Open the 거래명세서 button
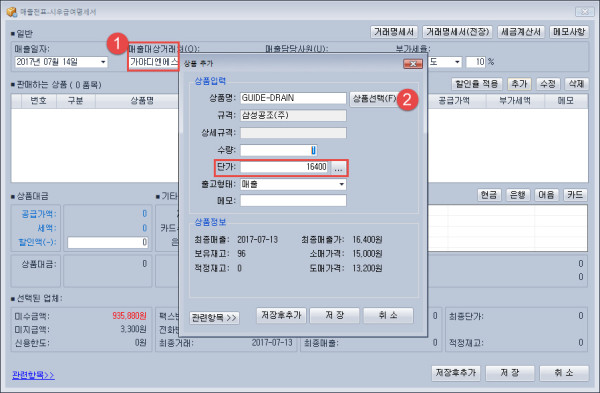 pyautogui.click(x=394, y=32)
